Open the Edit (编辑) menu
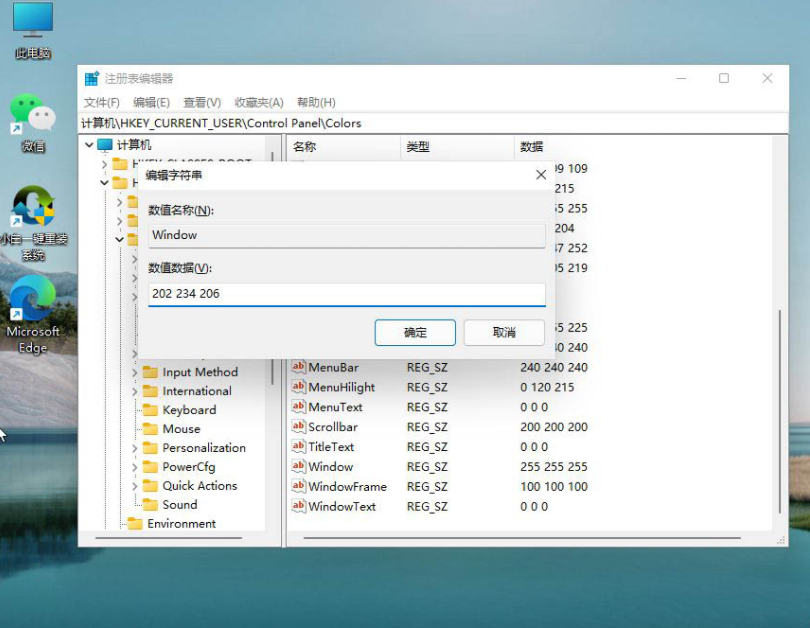The image size is (810, 628). tap(151, 102)
